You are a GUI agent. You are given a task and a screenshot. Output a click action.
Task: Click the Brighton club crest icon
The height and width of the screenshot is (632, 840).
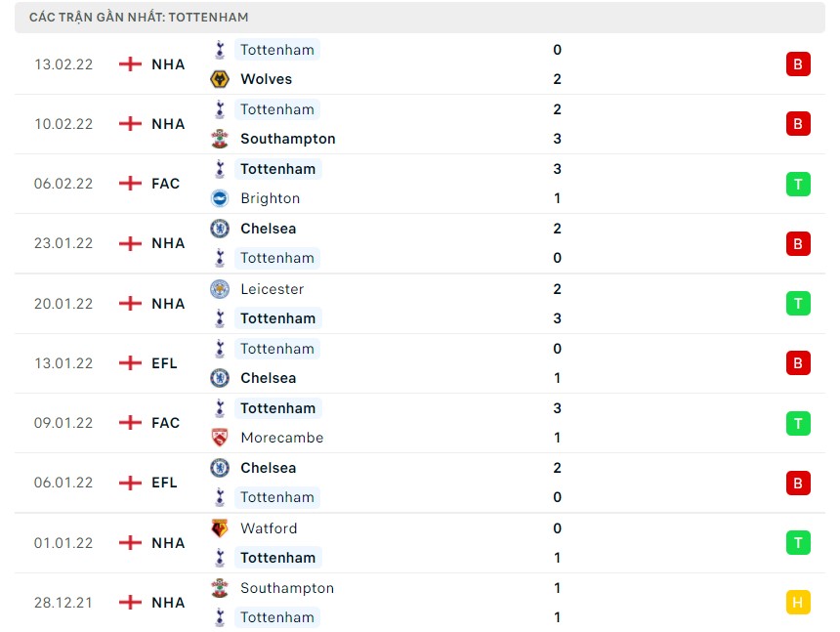(x=220, y=198)
